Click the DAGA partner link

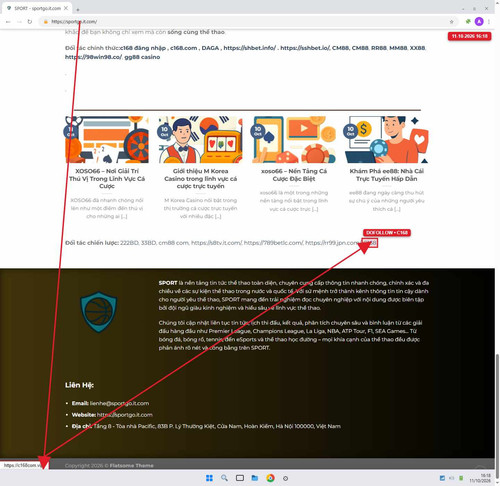coord(210,48)
